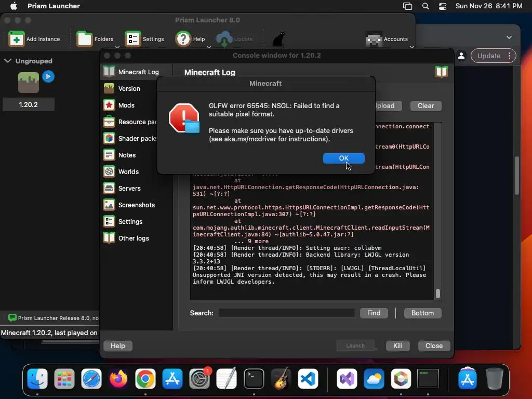Click the blue play badge on instance
This screenshot has height=399, width=532.
click(x=48, y=76)
